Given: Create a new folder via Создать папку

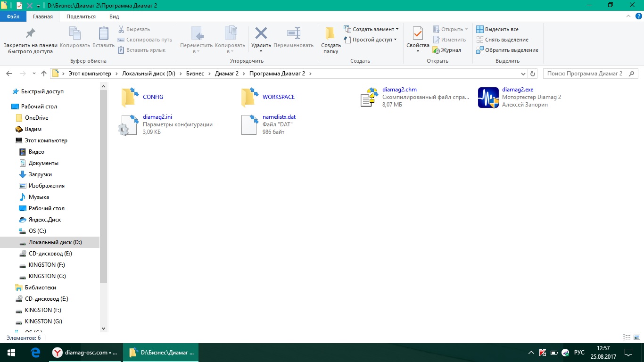Looking at the screenshot, I should (x=331, y=40).
